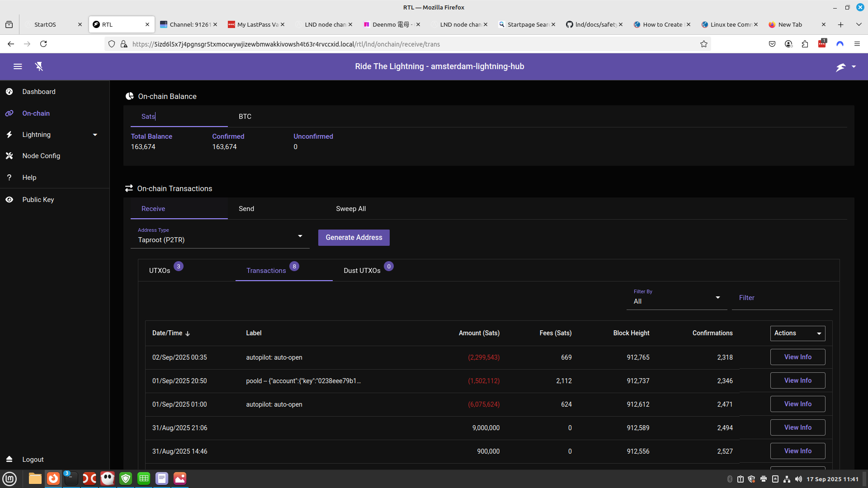Click the Generate Address button

point(354,238)
